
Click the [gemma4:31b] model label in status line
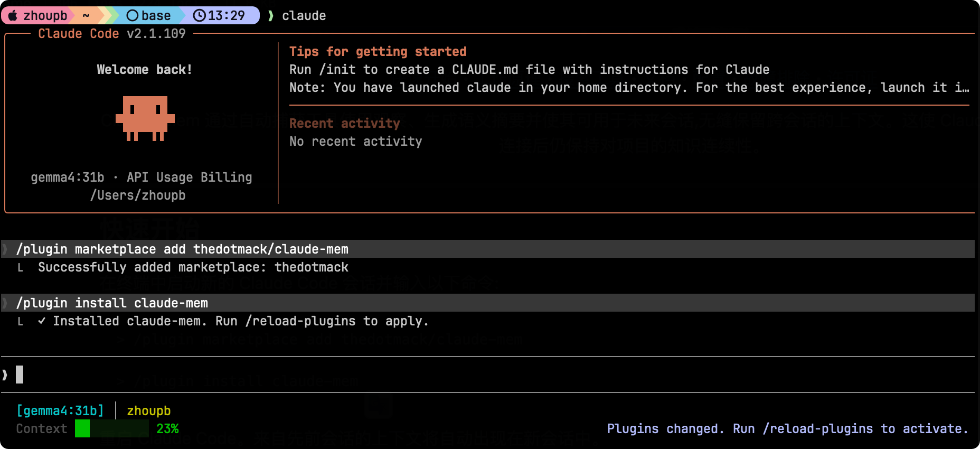click(60, 410)
